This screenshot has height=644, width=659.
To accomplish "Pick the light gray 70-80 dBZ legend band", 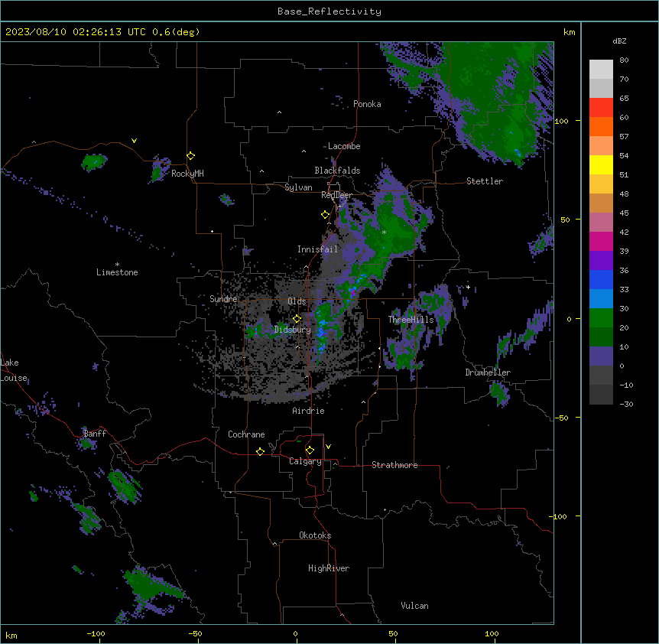I will pyautogui.click(x=601, y=70).
